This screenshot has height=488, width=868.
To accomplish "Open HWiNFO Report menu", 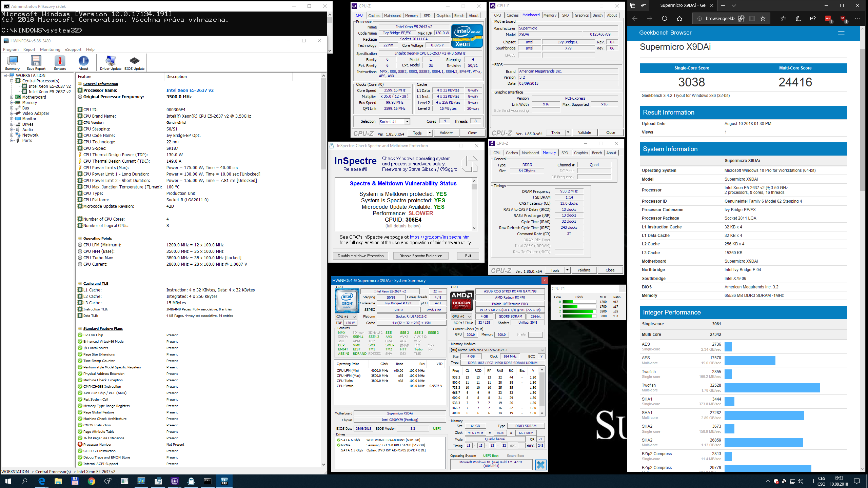I will click(x=29, y=49).
